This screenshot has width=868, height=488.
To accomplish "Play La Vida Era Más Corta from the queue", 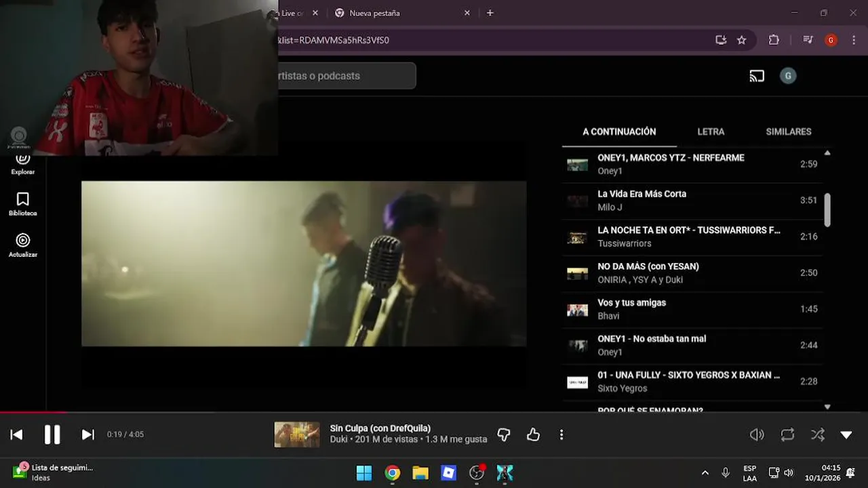I will pos(692,201).
